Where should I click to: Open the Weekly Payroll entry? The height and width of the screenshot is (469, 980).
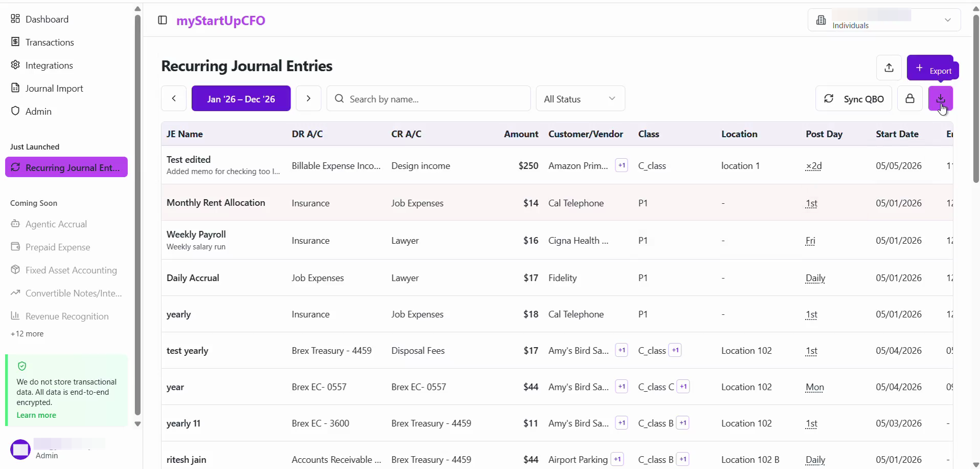click(x=196, y=234)
